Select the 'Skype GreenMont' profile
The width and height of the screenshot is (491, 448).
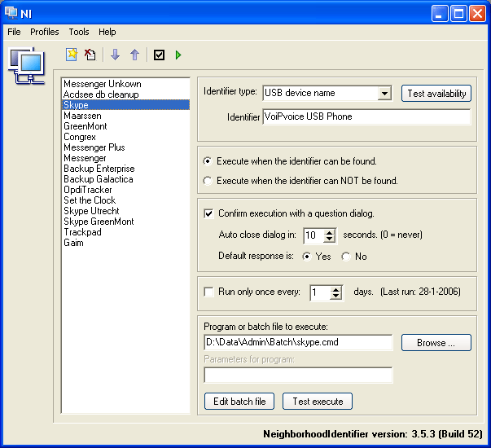(x=125, y=222)
